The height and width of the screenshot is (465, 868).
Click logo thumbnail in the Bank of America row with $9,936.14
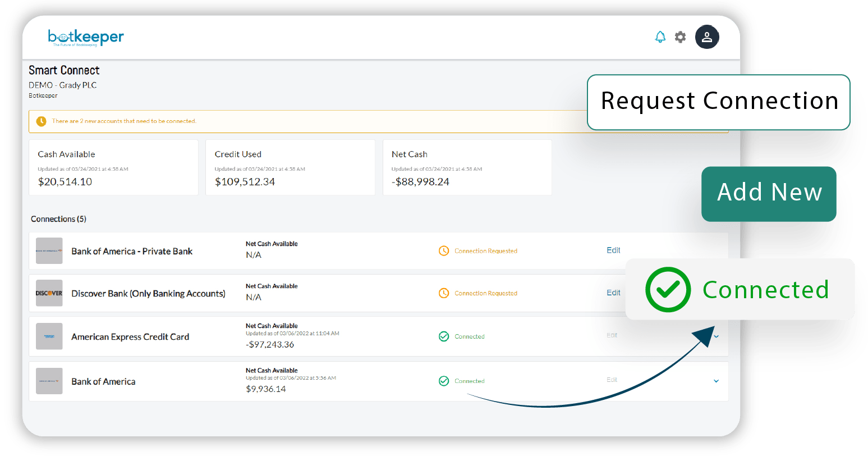tap(49, 381)
